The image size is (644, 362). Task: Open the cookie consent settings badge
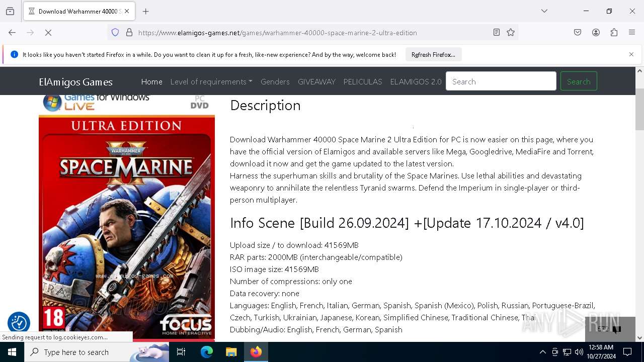[x=19, y=323]
